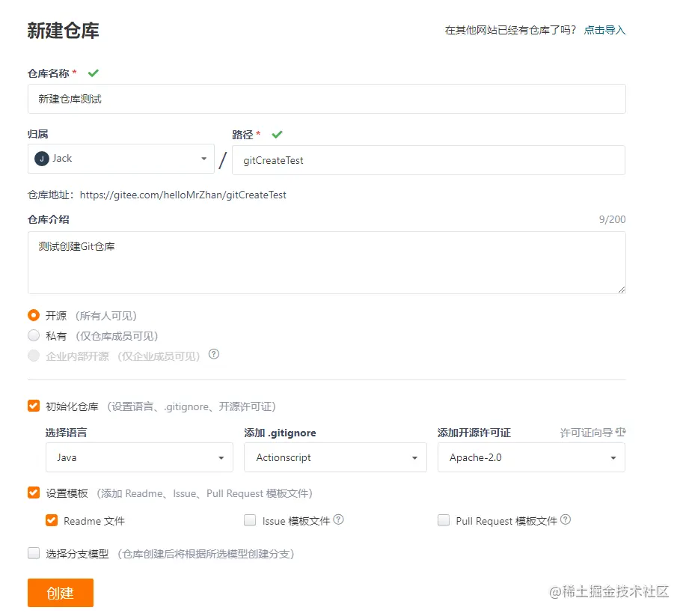Open the .gitignore Actionscript dropdown
686x616 pixels.
tap(335, 457)
